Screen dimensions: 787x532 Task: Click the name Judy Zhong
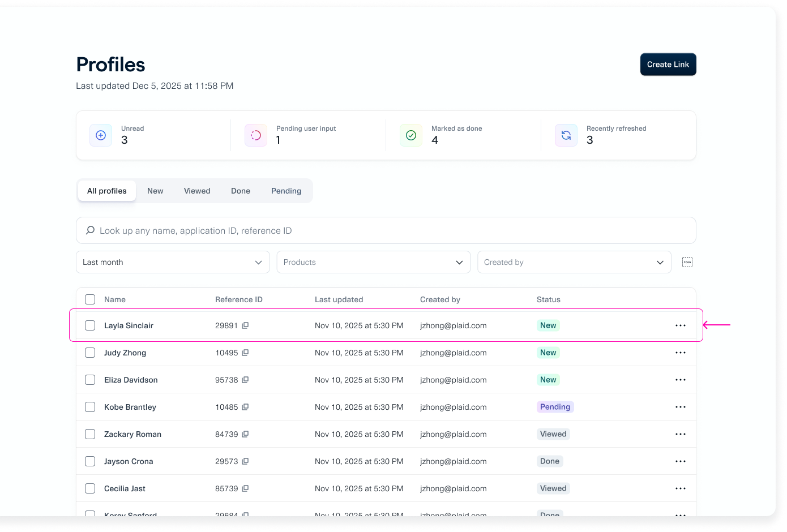tap(125, 353)
